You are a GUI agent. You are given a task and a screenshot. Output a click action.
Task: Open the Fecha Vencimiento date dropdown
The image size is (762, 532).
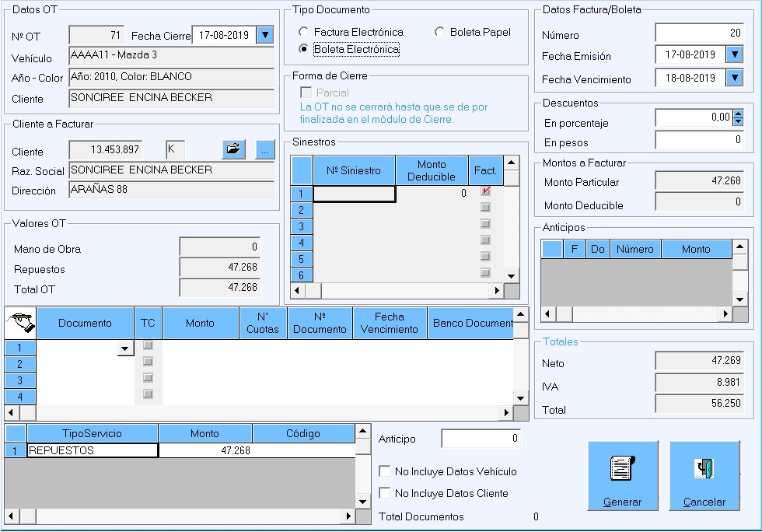(x=735, y=78)
